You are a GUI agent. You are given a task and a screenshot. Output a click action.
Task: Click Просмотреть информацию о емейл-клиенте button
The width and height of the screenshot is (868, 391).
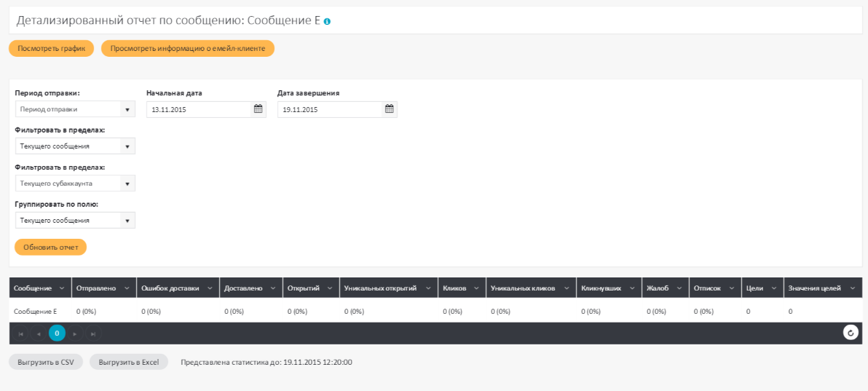click(x=187, y=48)
